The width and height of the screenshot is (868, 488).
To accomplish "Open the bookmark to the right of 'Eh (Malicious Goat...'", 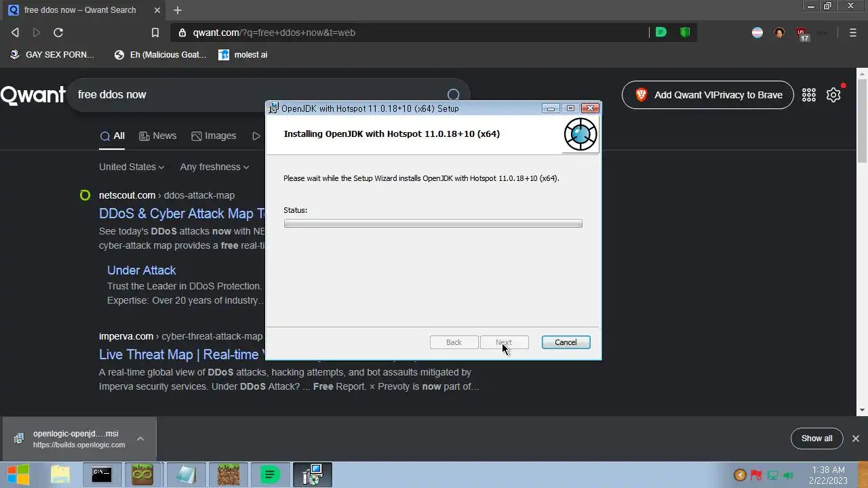I will [x=243, y=55].
